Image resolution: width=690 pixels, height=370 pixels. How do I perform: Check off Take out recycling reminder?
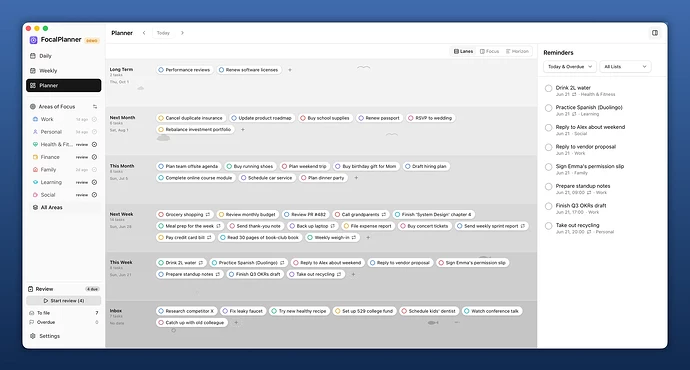(x=548, y=226)
